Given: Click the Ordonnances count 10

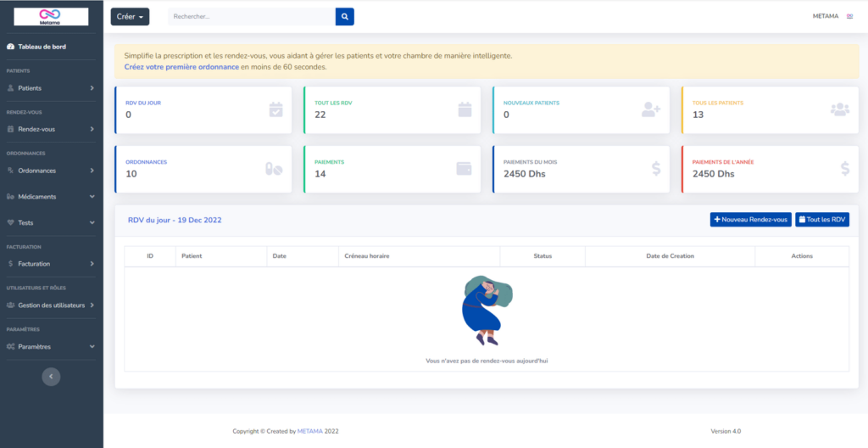Looking at the screenshot, I should click(x=131, y=174).
